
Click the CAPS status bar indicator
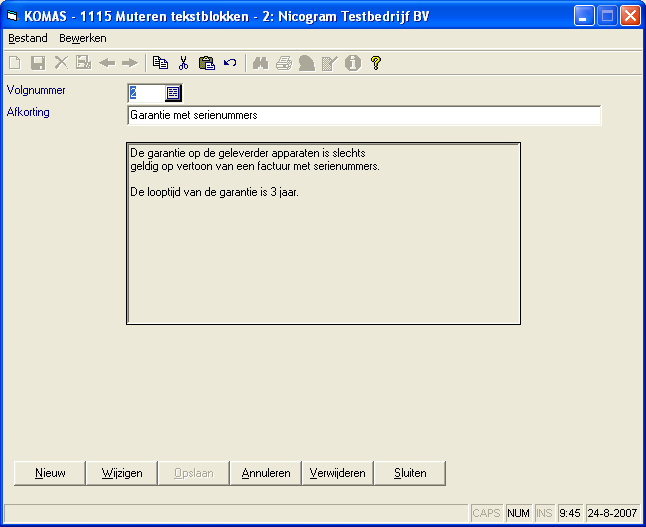(x=486, y=513)
